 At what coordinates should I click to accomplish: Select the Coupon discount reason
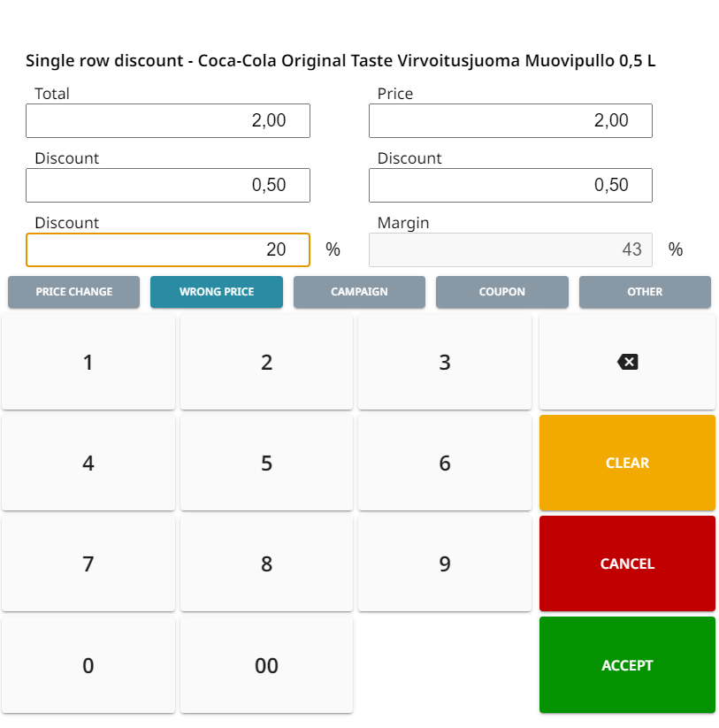[x=501, y=292]
